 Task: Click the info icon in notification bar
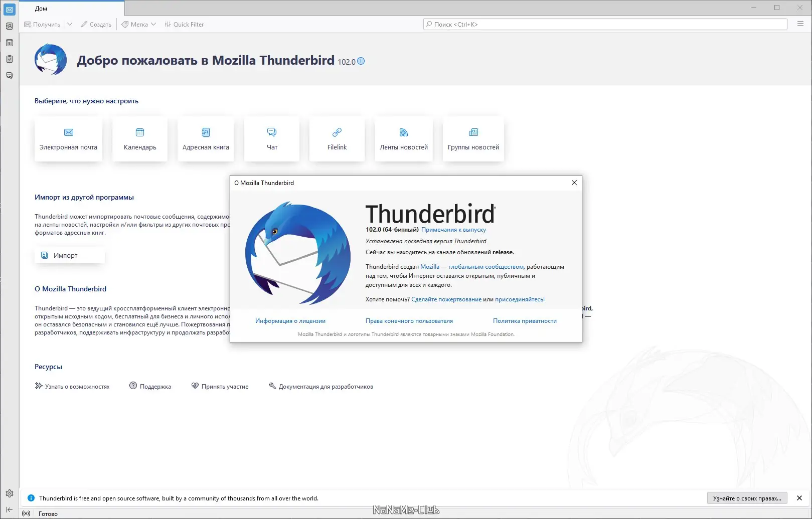click(31, 498)
